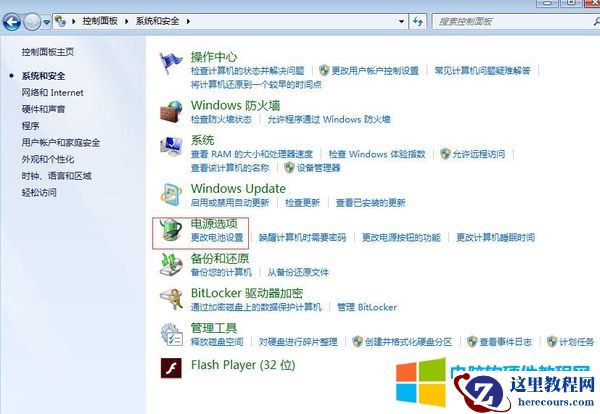Click the 控制面板 breadcrumb segment
600x414 pixels.
click(x=100, y=21)
